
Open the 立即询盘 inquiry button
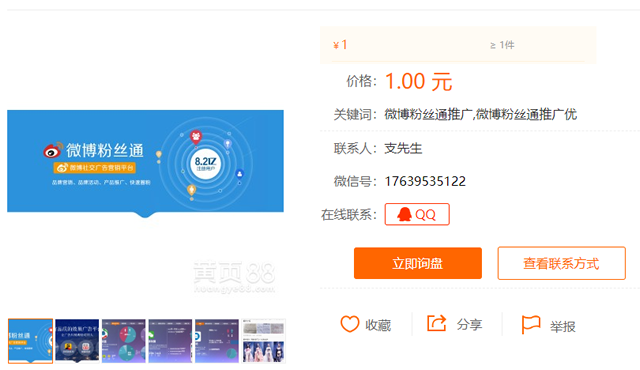[x=418, y=263]
